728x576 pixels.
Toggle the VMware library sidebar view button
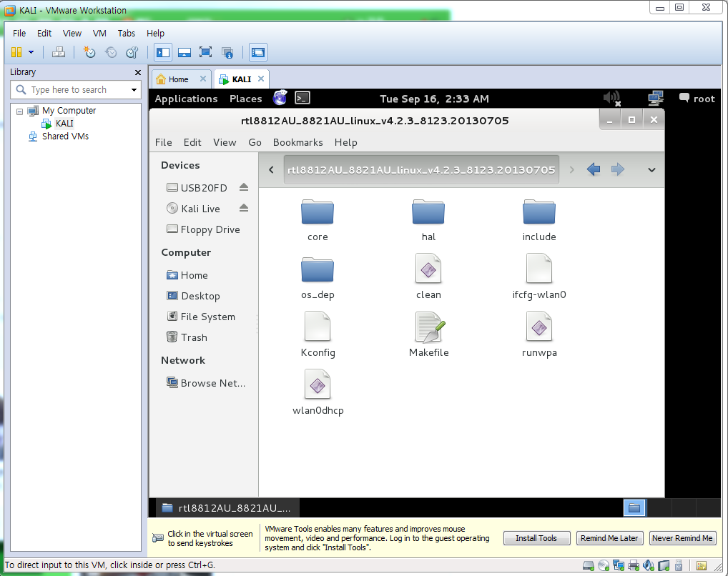(163, 52)
